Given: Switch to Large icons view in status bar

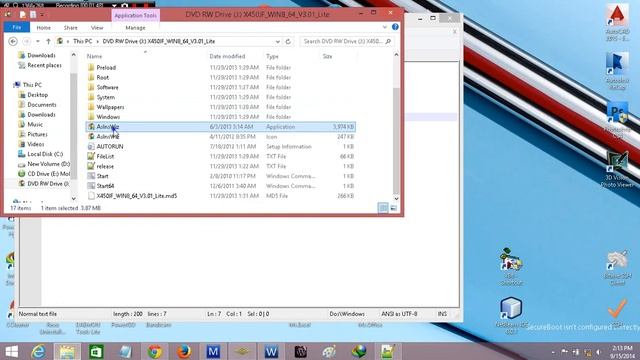Looking at the screenshot, I should (x=393, y=208).
